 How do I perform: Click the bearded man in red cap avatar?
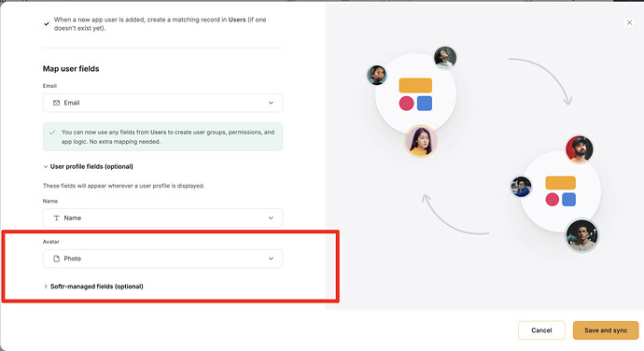(x=579, y=148)
